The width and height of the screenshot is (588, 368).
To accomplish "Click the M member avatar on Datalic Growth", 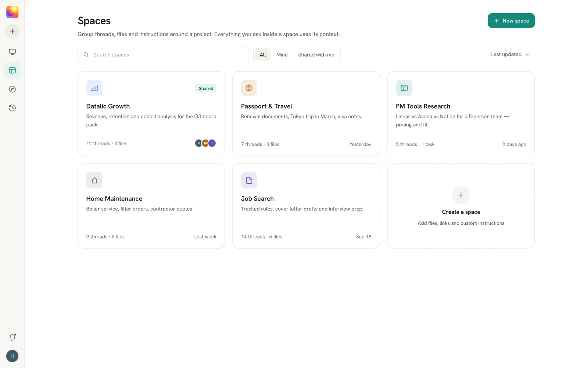I will coord(205,143).
